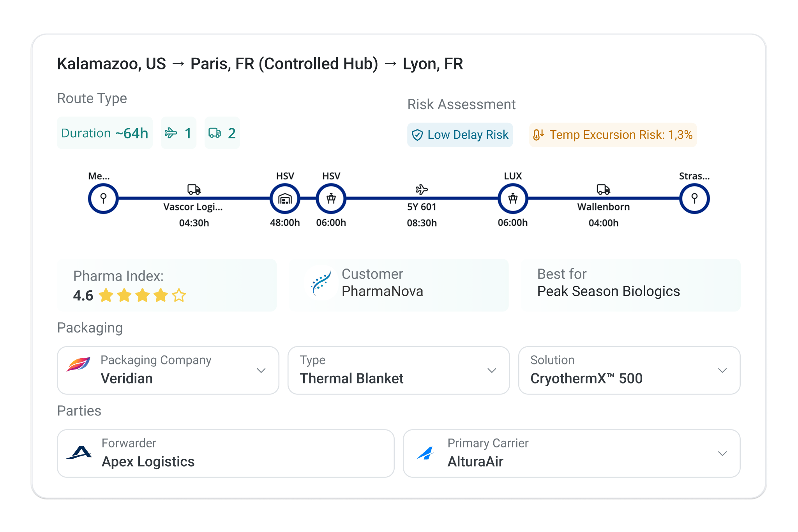Expand the Solution CryothermX 500 dropdown
The image size is (798, 532).
coord(722,370)
